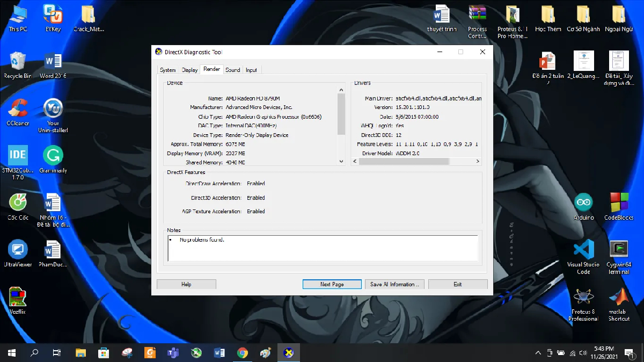The width and height of the screenshot is (644, 362).
Task: Click the Device list scroll-down arrow
Action: (x=341, y=161)
